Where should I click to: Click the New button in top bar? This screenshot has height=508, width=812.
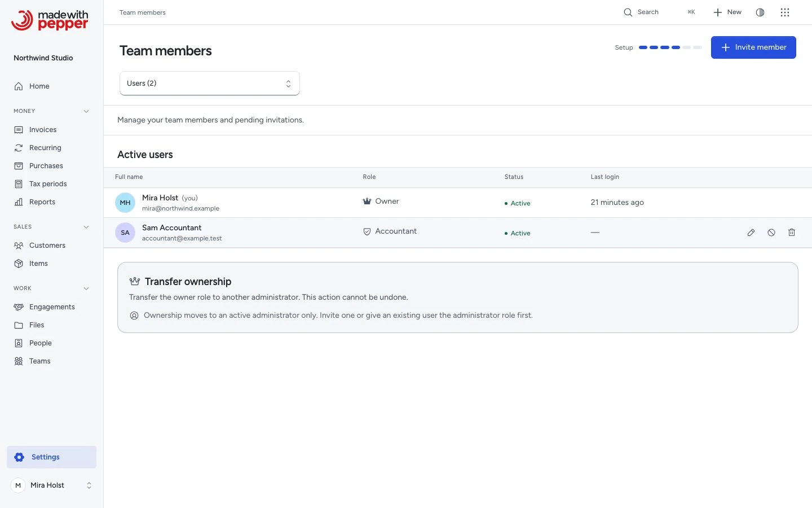(x=727, y=12)
